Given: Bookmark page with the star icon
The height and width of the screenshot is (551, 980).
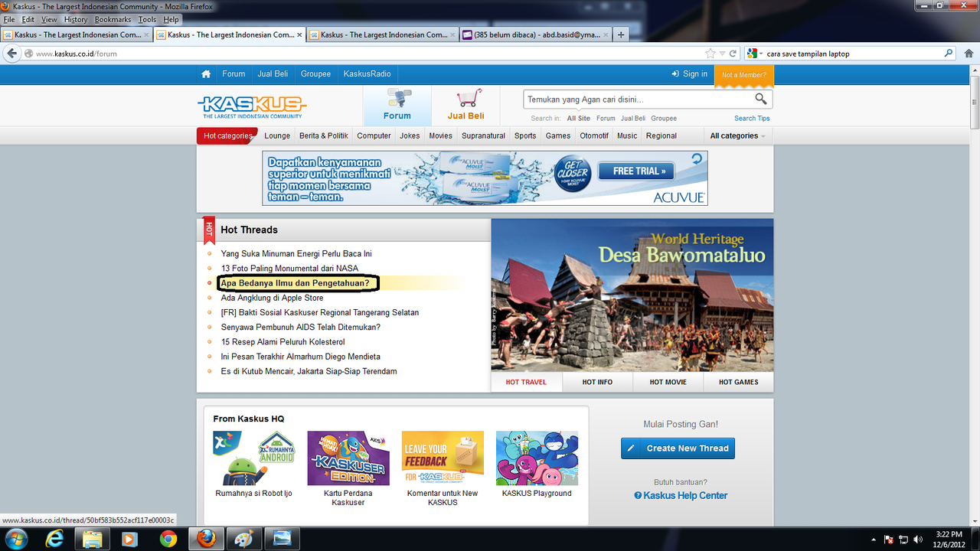Looking at the screenshot, I should (x=710, y=54).
